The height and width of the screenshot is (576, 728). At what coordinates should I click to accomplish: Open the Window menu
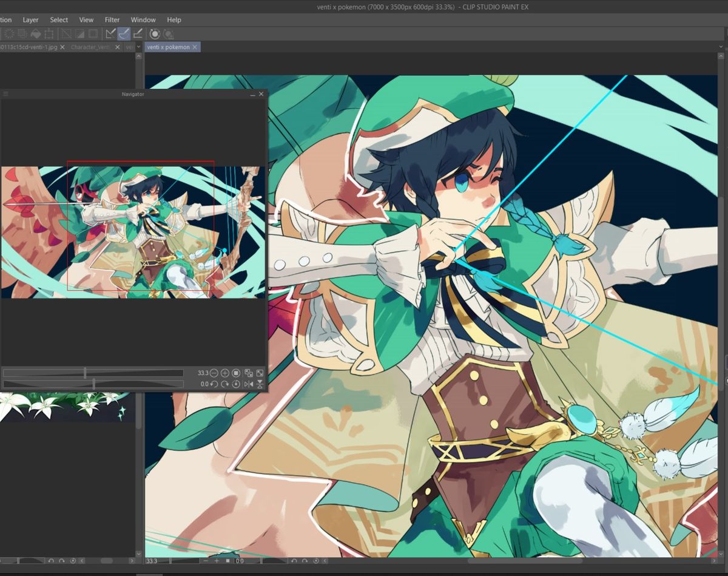(143, 20)
